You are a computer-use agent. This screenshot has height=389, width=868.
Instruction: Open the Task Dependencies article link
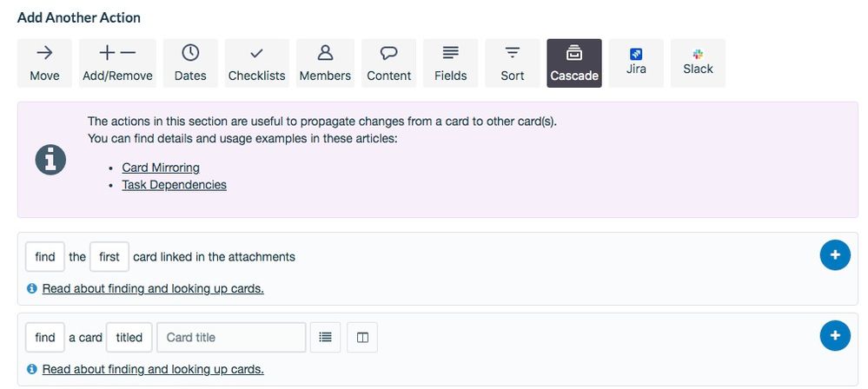point(175,185)
